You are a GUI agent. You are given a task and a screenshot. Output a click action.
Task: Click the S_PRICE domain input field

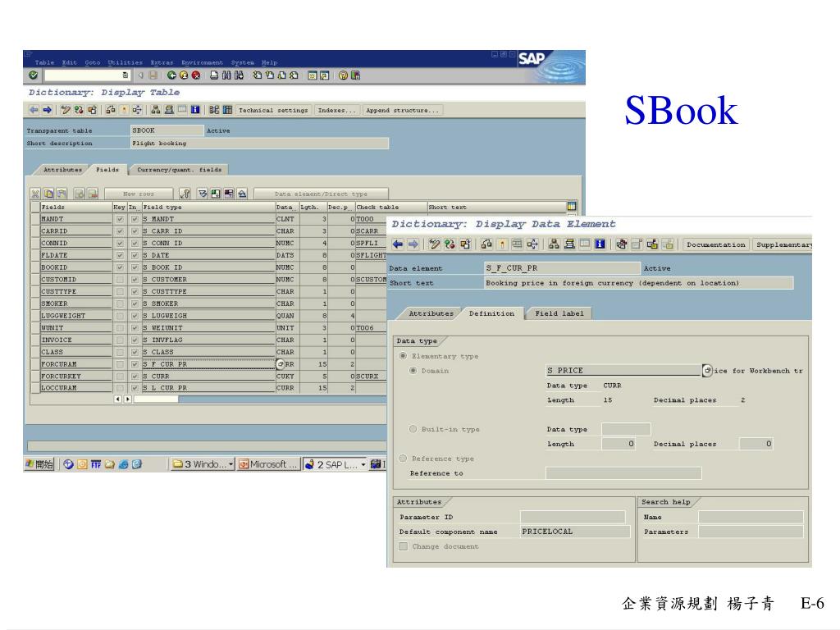pyautogui.click(x=623, y=371)
